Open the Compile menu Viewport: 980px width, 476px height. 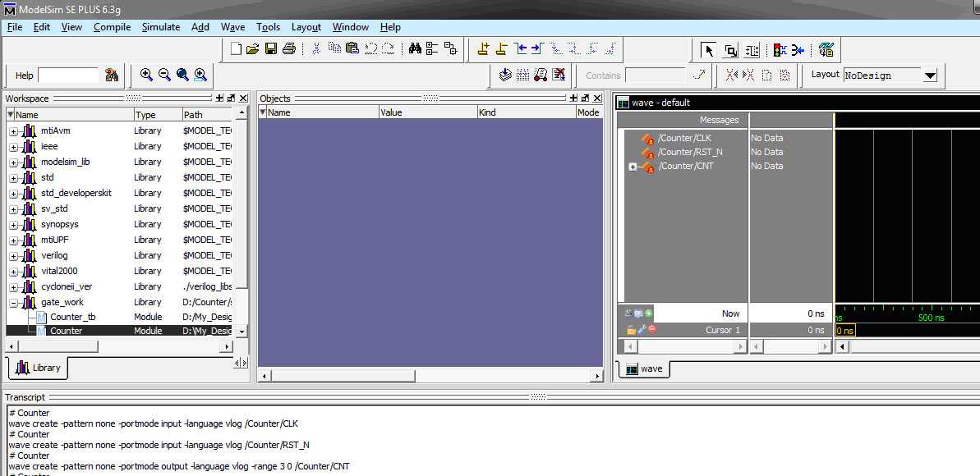[112, 27]
